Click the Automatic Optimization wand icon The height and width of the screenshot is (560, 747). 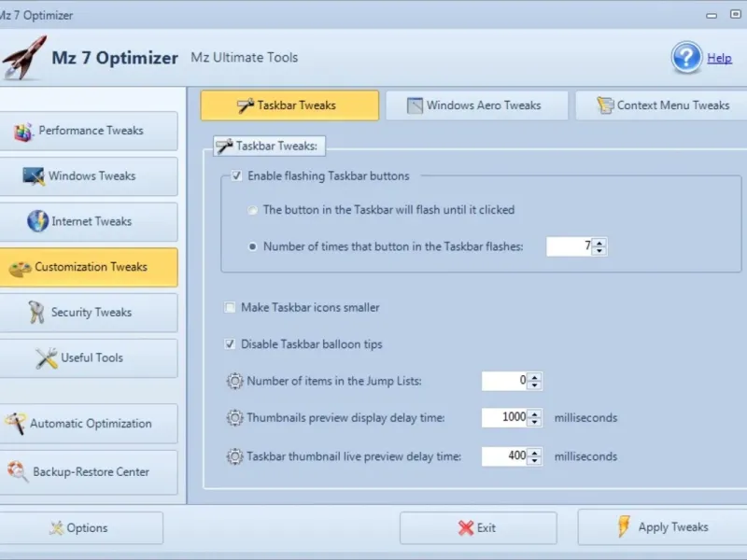(x=15, y=424)
